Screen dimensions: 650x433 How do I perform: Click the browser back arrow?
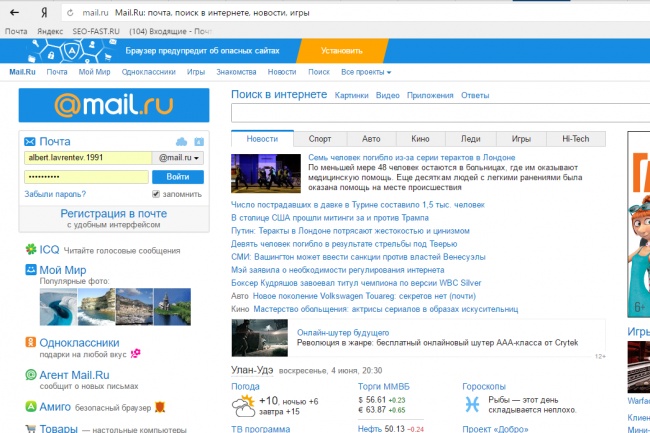point(15,12)
